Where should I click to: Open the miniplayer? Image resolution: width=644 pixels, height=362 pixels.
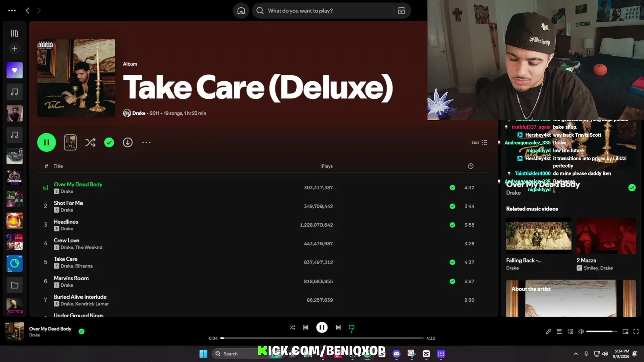click(x=625, y=331)
